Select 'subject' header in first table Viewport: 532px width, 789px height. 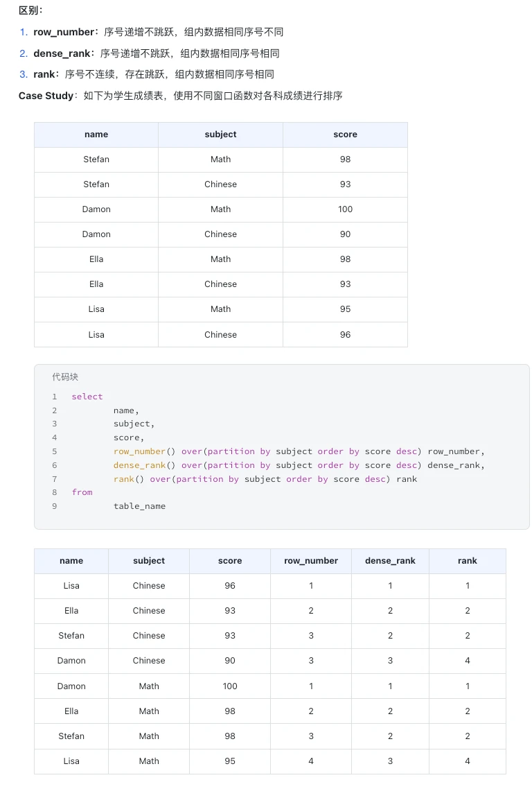coord(220,135)
